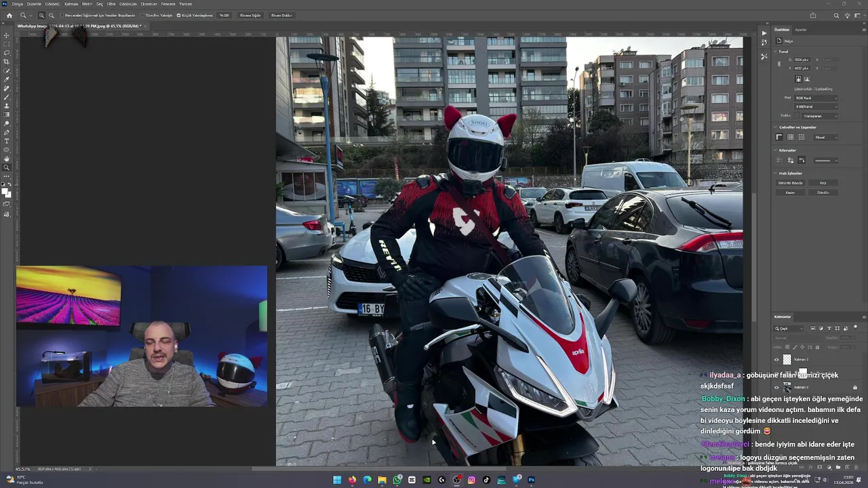Open the Pencere menu
The image size is (868, 488).
pos(168,4)
